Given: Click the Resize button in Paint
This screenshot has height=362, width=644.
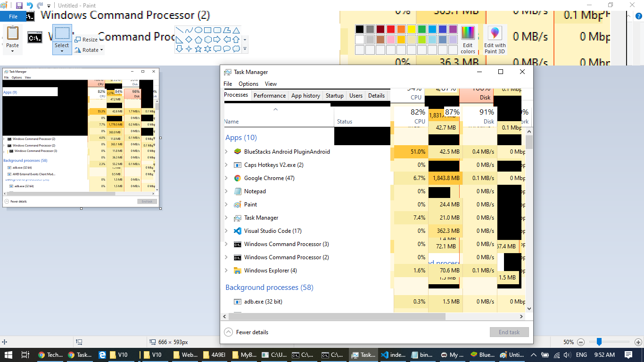Looking at the screenshot, I should point(86,40).
